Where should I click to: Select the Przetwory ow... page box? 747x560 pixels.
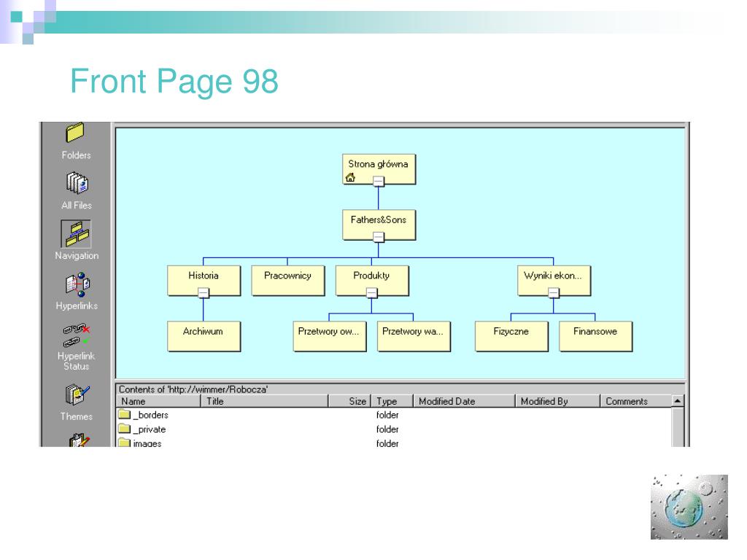coord(330,336)
